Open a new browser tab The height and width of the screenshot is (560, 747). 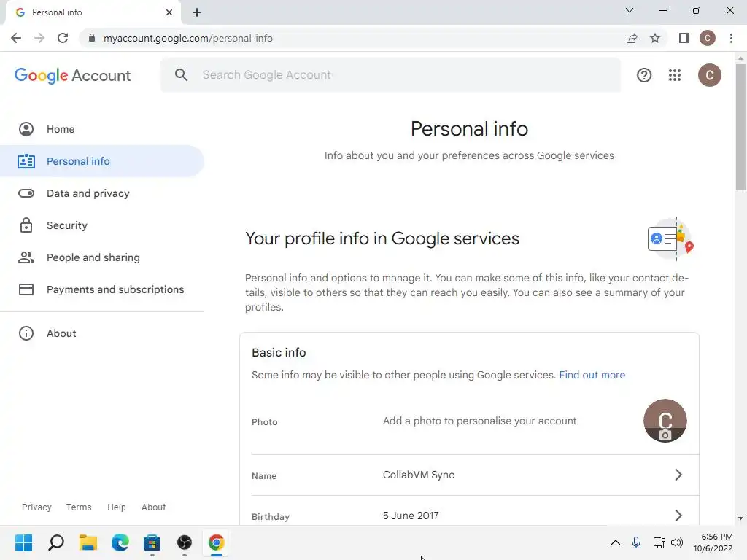(197, 12)
